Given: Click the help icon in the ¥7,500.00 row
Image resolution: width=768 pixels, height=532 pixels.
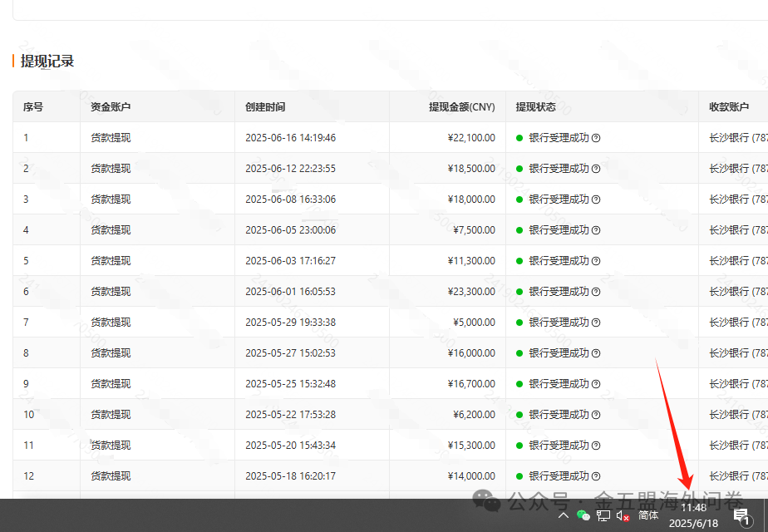Looking at the screenshot, I should (x=596, y=230).
